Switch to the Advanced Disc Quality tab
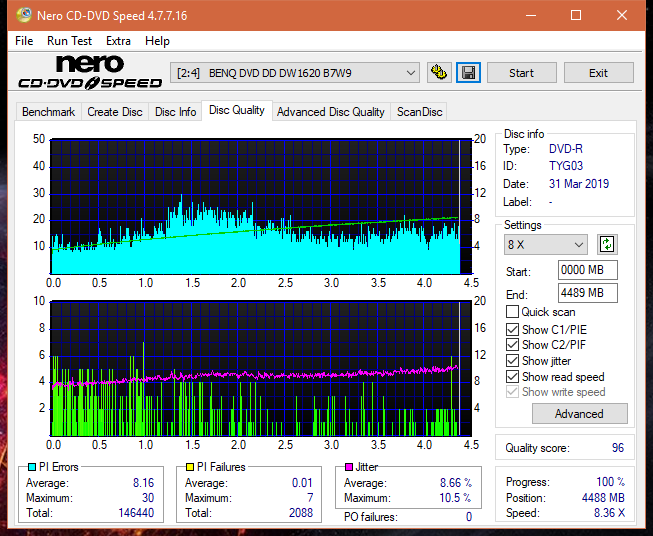This screenshot has height=536, width=653. [x=330, y=112]
